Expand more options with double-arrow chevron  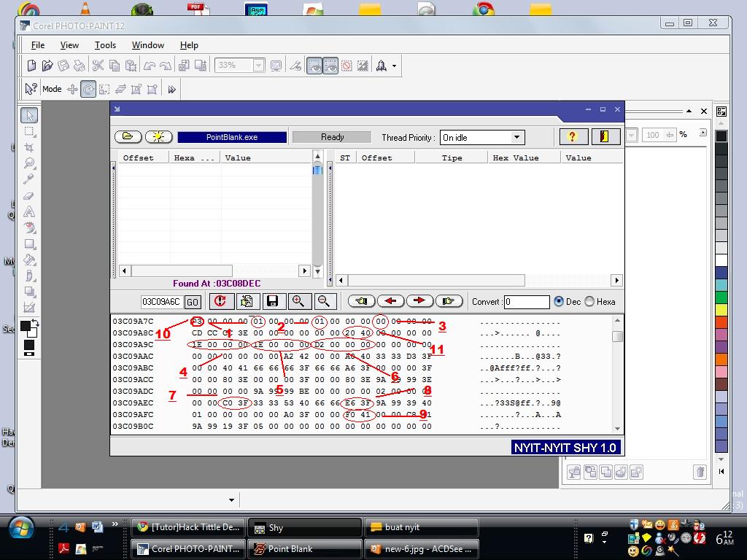pyautogui.click(x=172, y=89)
